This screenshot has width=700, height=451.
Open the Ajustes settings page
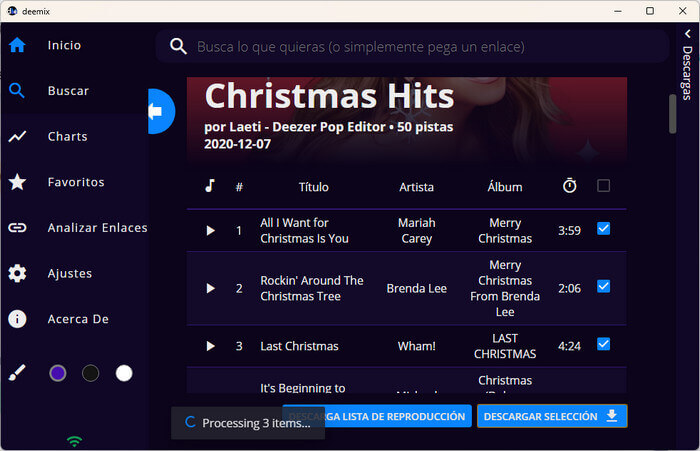point(75,273)
